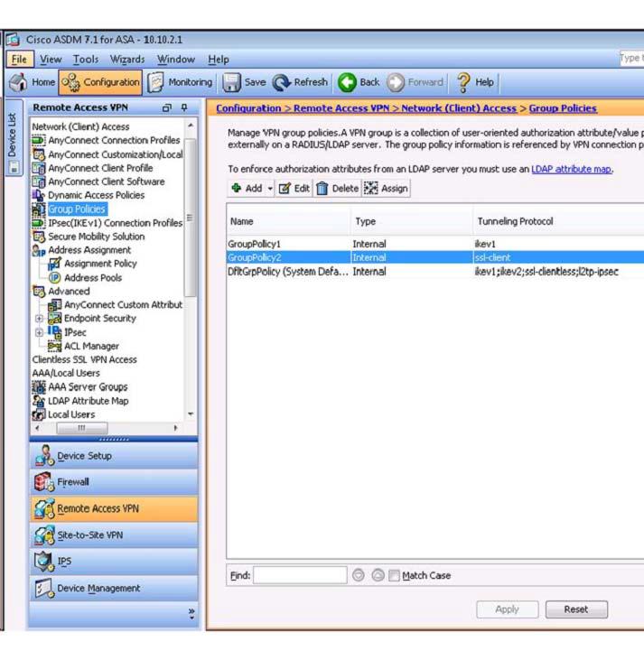
Task: Switch to Monitoring view
Action: [180, 82]
